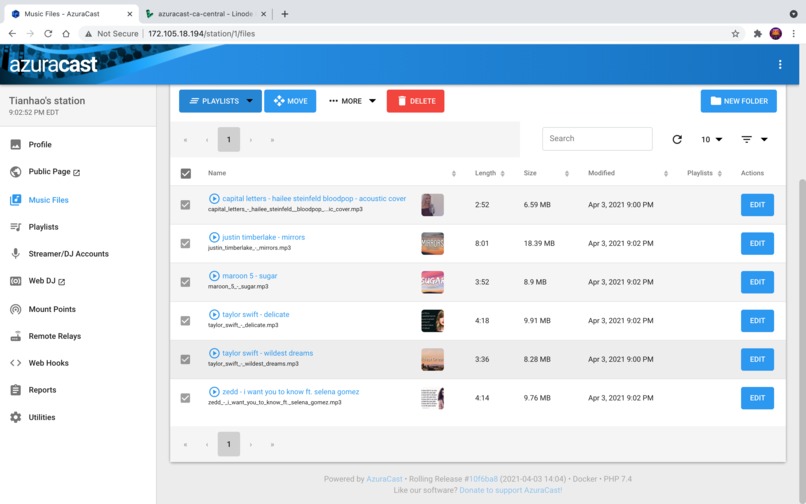806x504 pixels.
Task: Click the Mount Points icon
Action: point(16,309)
